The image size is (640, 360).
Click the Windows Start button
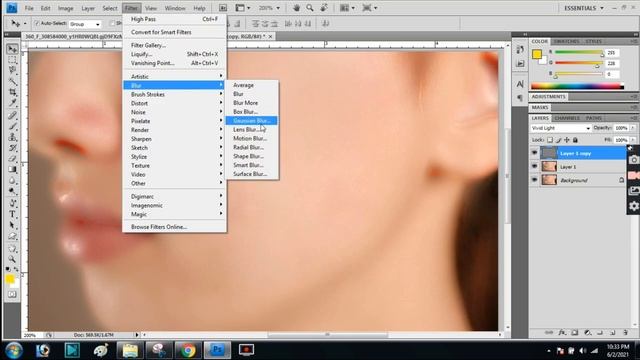(x=14, y=350)
